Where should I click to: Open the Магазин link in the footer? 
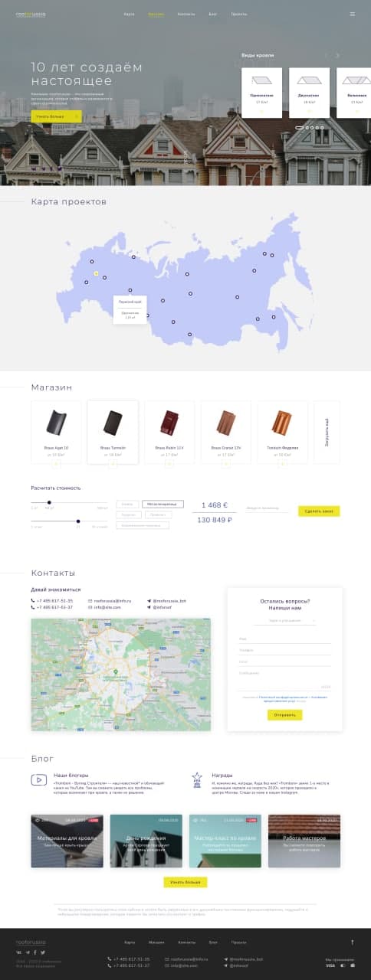pos(156,942)
